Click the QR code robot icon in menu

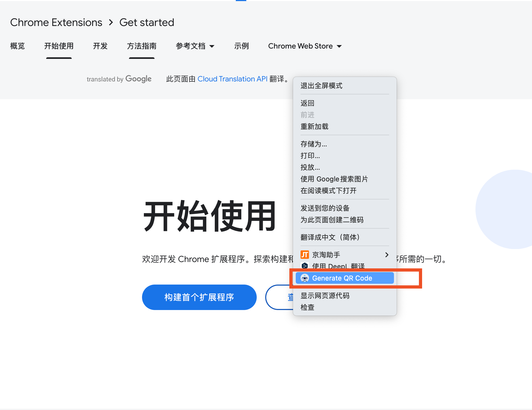pos(305,278)
